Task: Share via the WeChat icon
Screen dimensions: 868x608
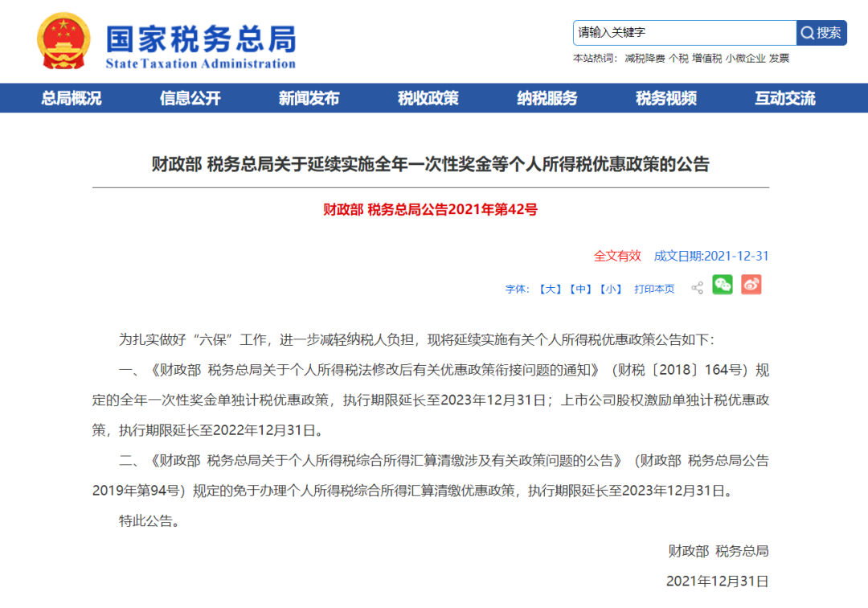Action: [722, 285]
